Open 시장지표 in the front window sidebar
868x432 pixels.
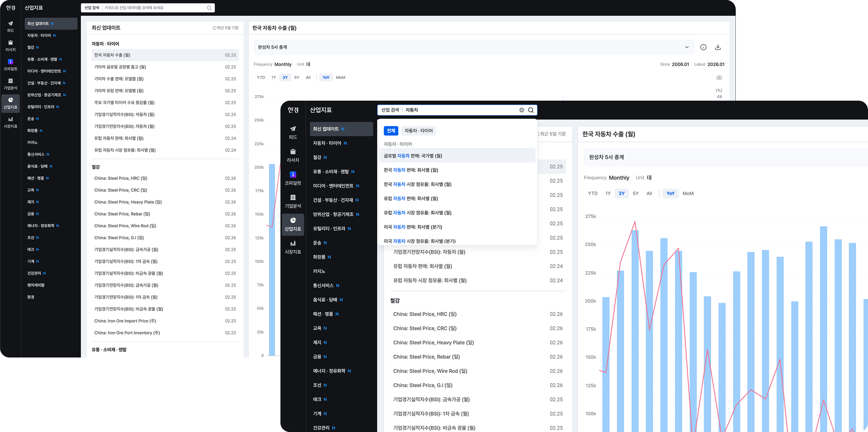click(x=293, y=247)
